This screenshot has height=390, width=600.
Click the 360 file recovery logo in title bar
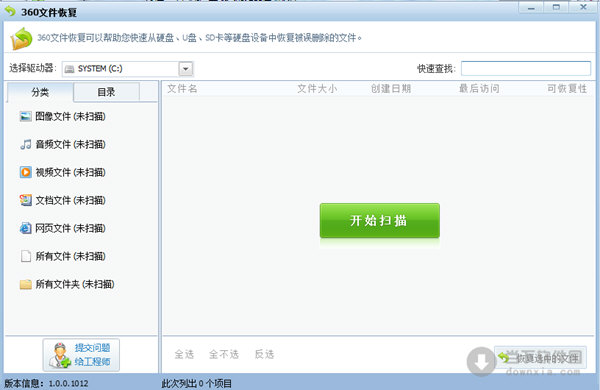[x=10, y=11]
